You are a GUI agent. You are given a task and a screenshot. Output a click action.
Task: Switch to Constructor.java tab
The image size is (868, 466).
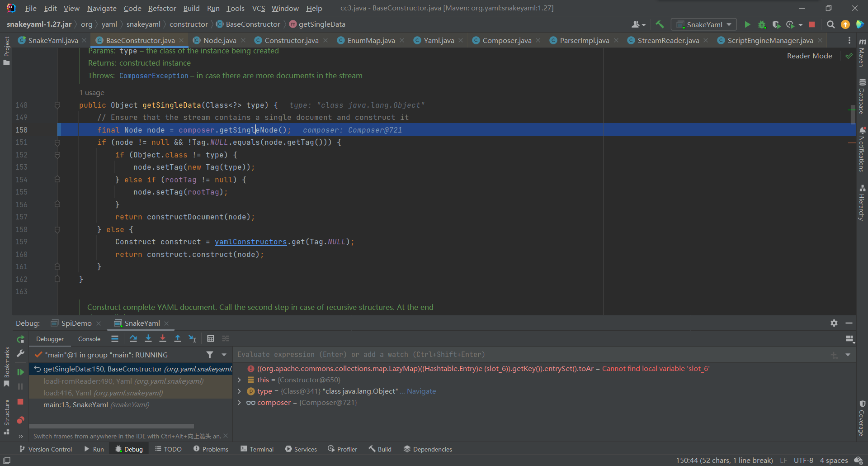(291, 40)
